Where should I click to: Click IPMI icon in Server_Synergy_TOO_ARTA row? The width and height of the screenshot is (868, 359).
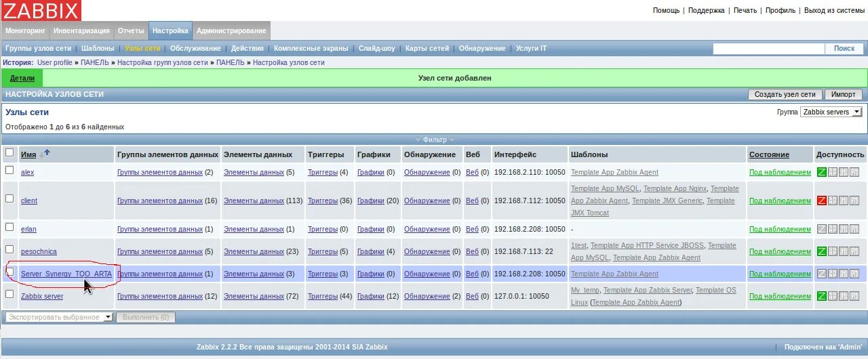click(x=854, y=274)
